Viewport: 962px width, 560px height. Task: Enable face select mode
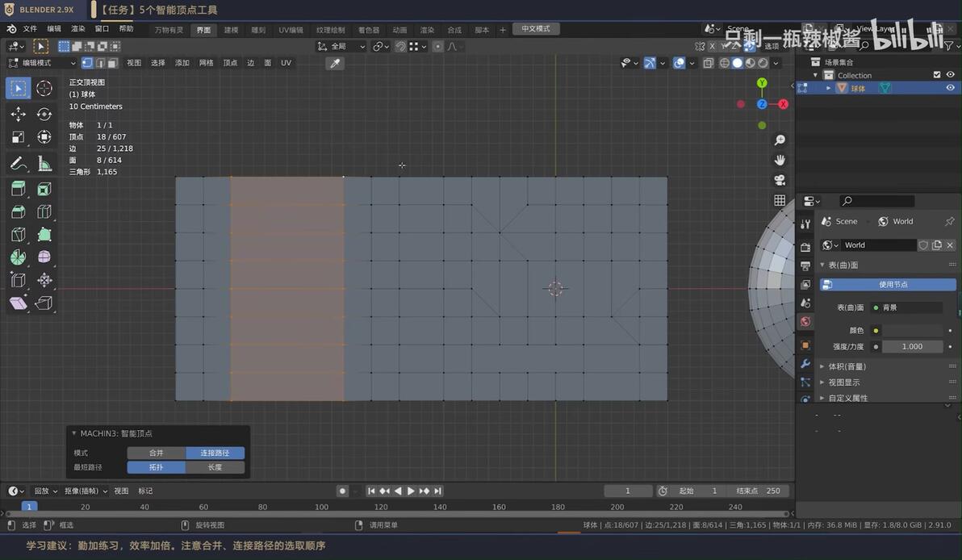(x=112, y=63)
